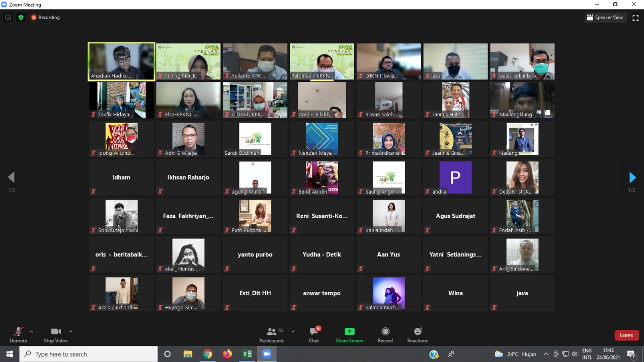Show meeting information icon
Image resolution: width=644 pixels, height=362 pixels.
tap(8, 17)
